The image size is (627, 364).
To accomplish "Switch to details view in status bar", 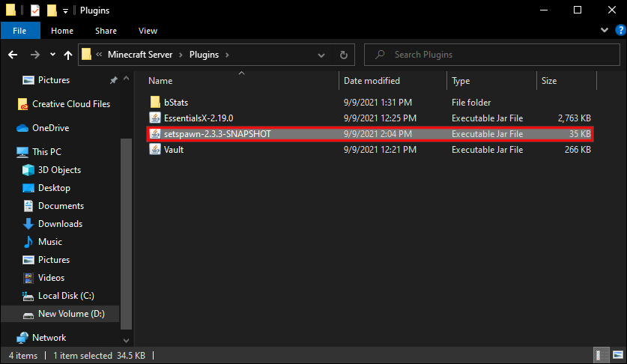I will click(x=601, y=354).
